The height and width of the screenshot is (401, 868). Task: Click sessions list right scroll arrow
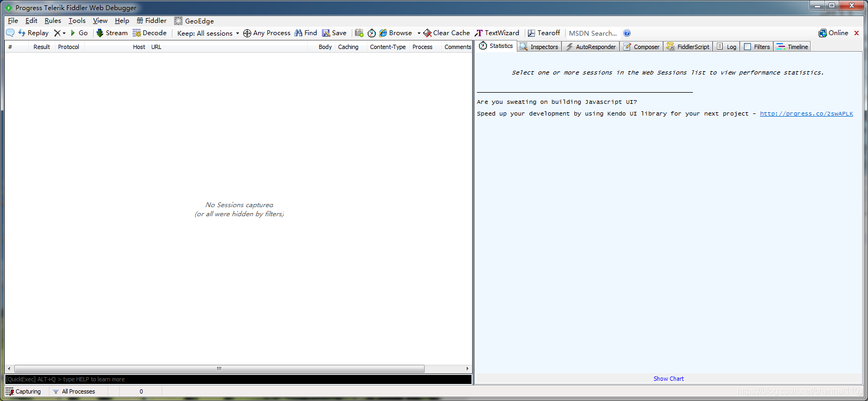(x=467, y=369)
